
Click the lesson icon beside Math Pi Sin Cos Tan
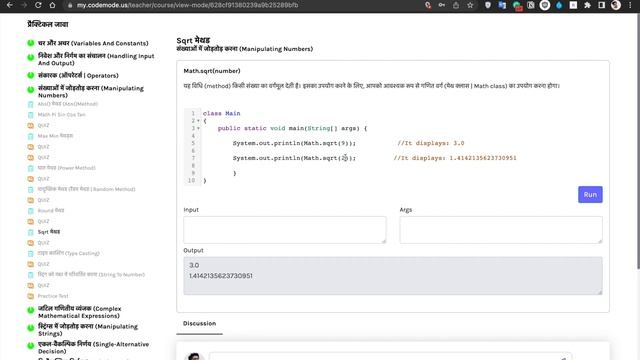coord(31,115)
